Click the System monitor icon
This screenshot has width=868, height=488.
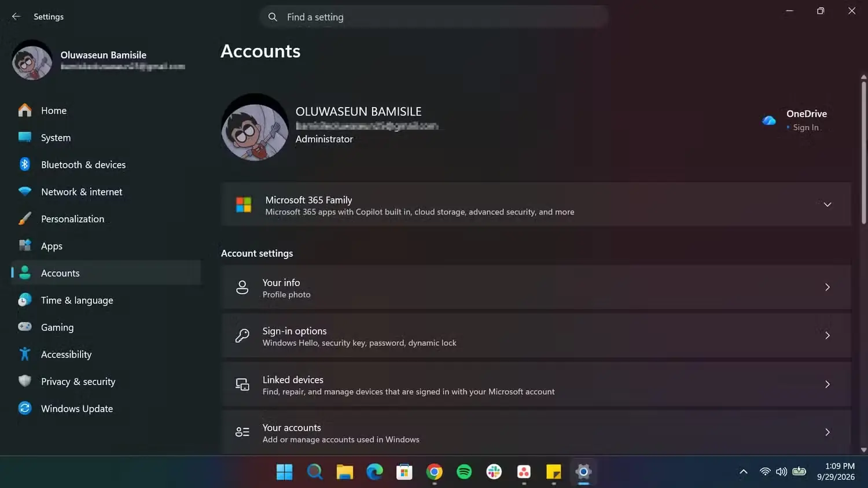click(x=25, y=137)
